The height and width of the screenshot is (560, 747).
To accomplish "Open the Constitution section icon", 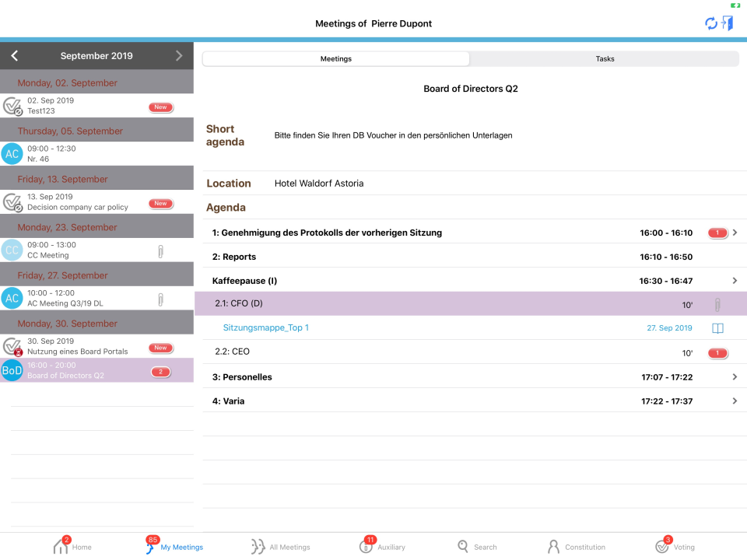I will tap(553, 545).
